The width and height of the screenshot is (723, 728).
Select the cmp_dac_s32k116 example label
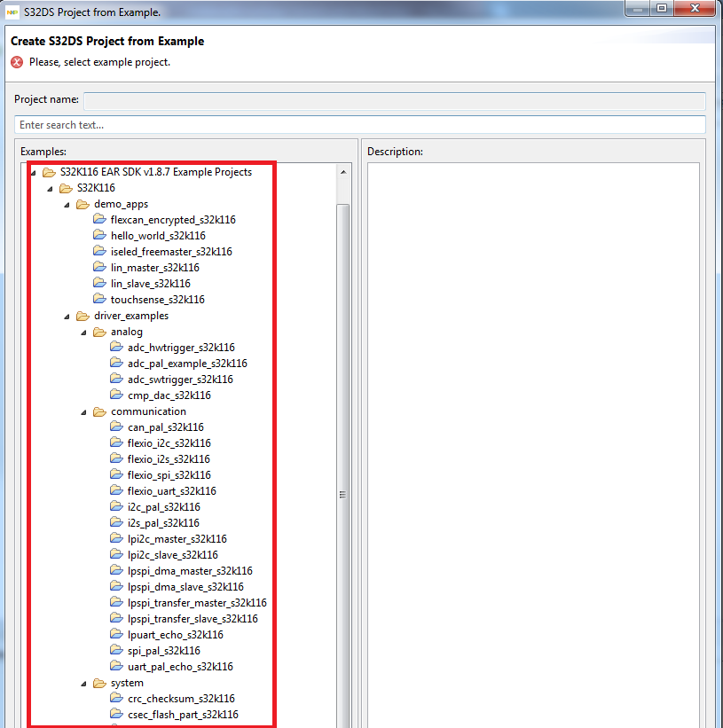tap(169, 395)
